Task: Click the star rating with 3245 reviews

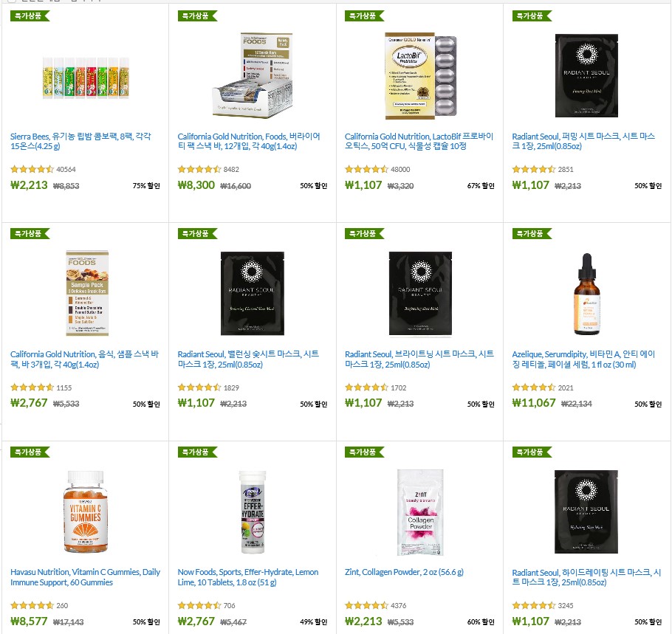Action: coord(534,605)
